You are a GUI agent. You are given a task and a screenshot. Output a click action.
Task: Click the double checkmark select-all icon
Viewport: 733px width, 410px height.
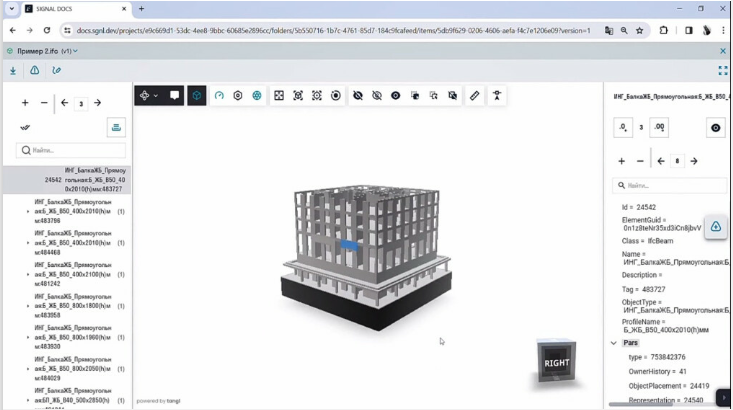(25, 127)
